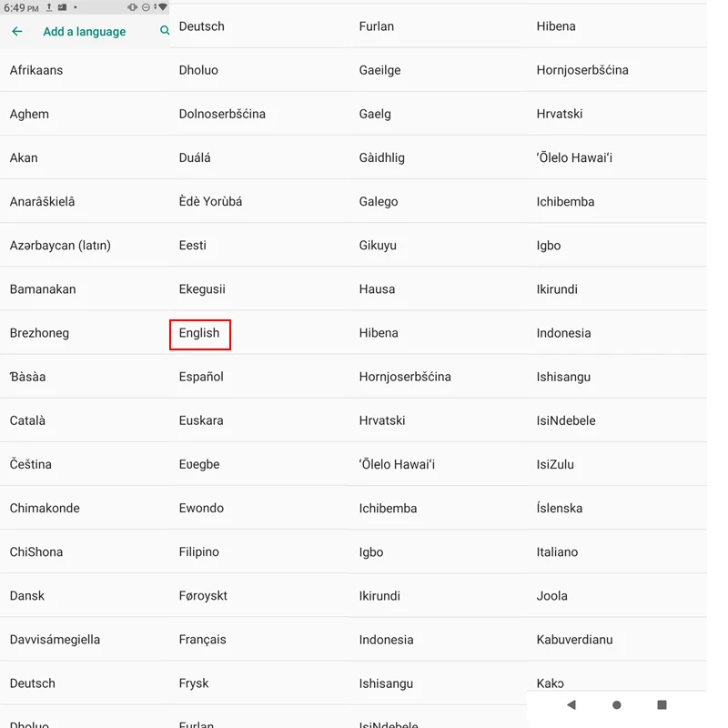Navigate back using the teal arrow
Image resolution: width=728 pixels, height=728 pixels.
click(16, 31)
